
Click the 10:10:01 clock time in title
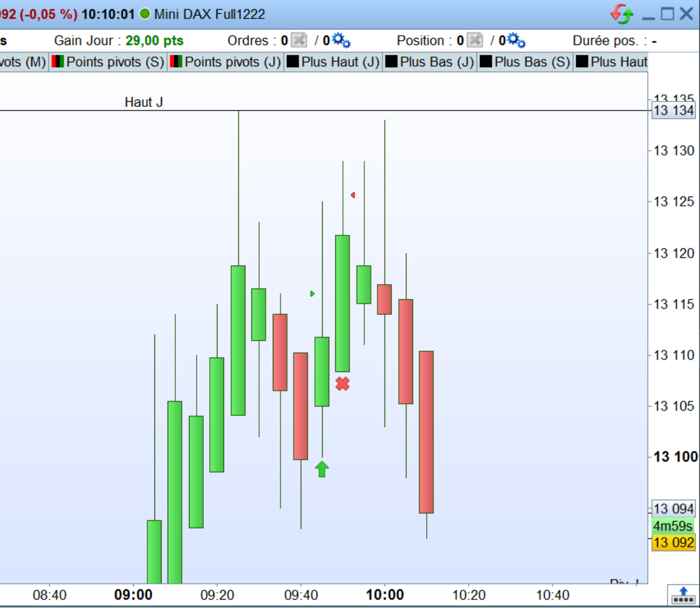(x=108, y=14)
